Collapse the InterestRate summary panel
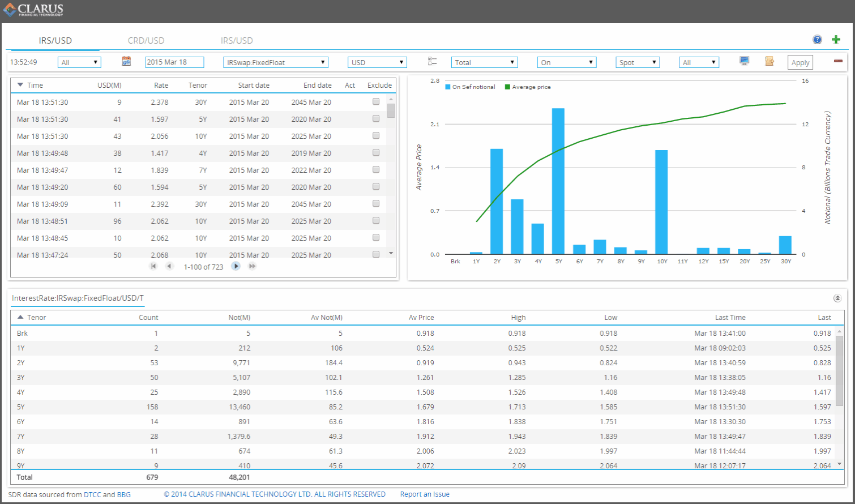Image resolution: width=855 pixels, height=504 pixels. pos(837,298)
